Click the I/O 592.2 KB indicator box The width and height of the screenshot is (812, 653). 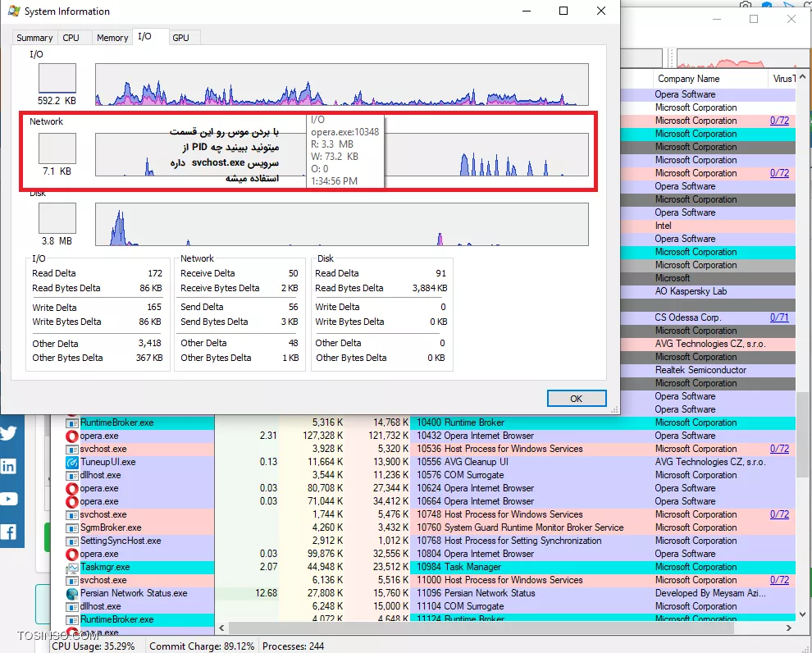[57, 78]
